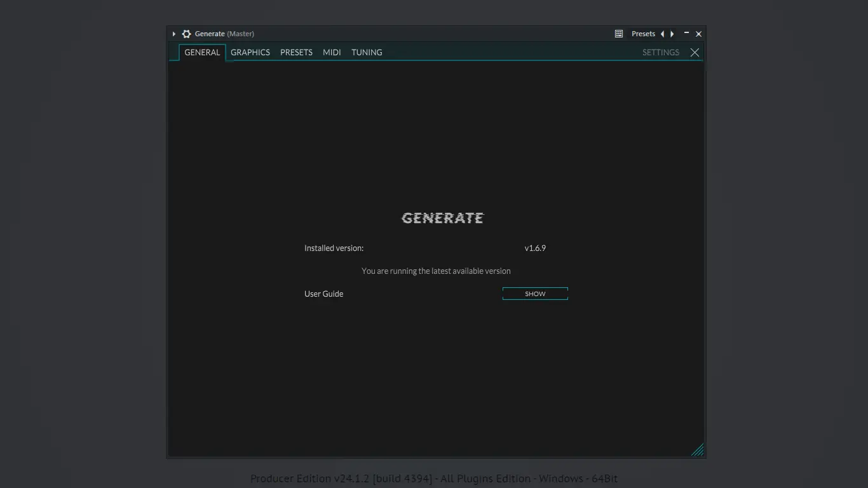The image size is (868, 488).
Task: Select the next preset arrow
Action: (672, 34)
